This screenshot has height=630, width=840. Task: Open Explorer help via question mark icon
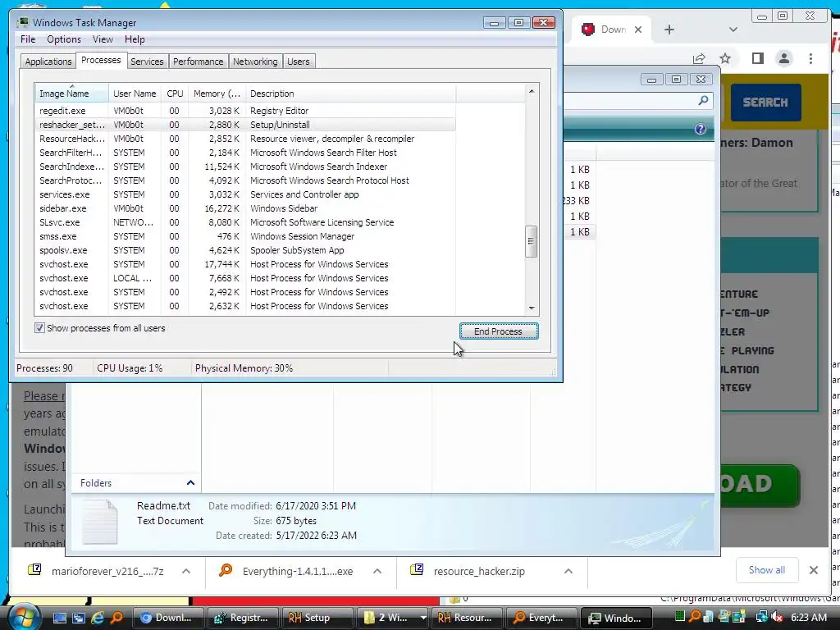pyautogui.click(x=701, y=129)
